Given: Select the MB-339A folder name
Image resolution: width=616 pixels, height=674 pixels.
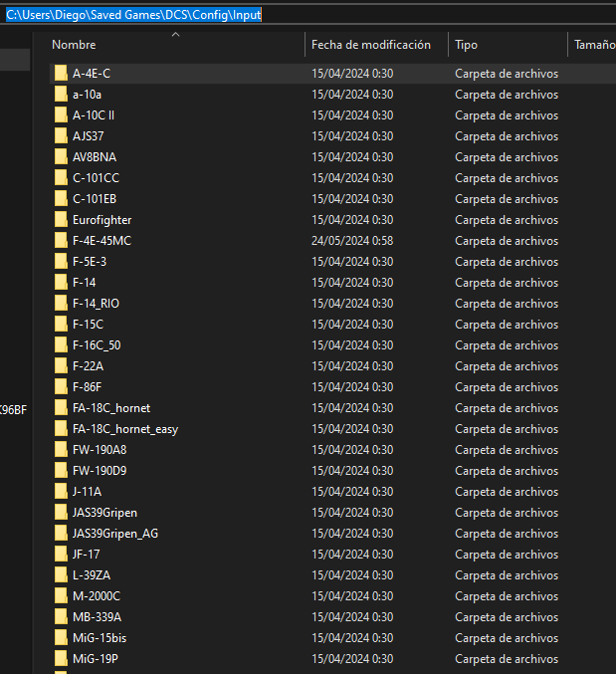Looking at the screenshot, I should point(98,617).
